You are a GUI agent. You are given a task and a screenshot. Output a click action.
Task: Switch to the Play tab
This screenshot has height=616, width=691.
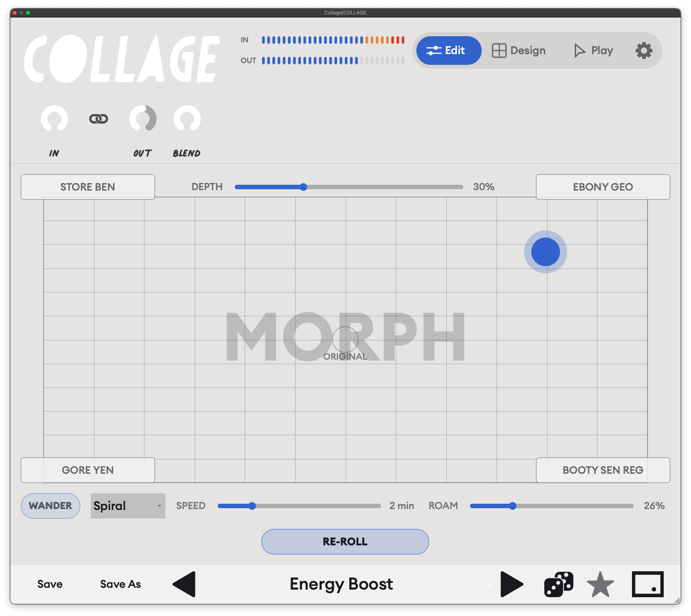point(593,51)
